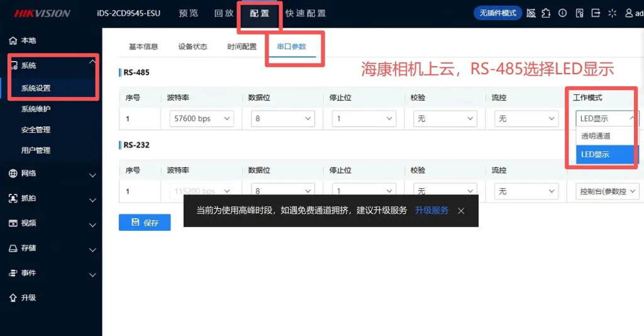Click the home icon beside 本地
644x336 pixels.
pyautogui.click(x=13, y=40)
